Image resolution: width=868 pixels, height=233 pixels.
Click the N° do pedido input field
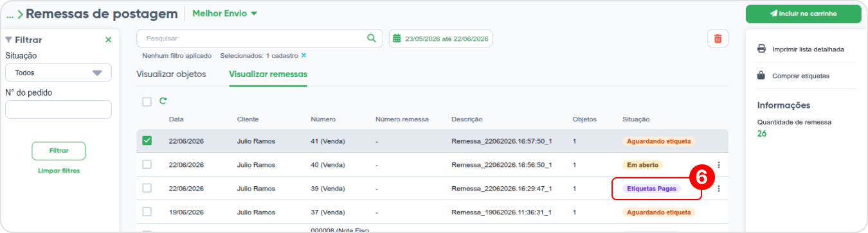(59, 110)
